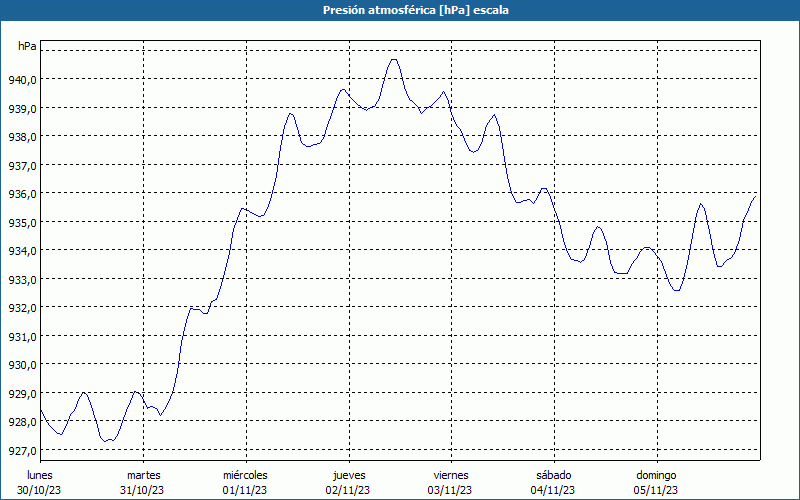The image size is (800, 500).
Task: Click the chart title 'Presión atmosférica [hPa] escala'
Action: tap(416, 10)
